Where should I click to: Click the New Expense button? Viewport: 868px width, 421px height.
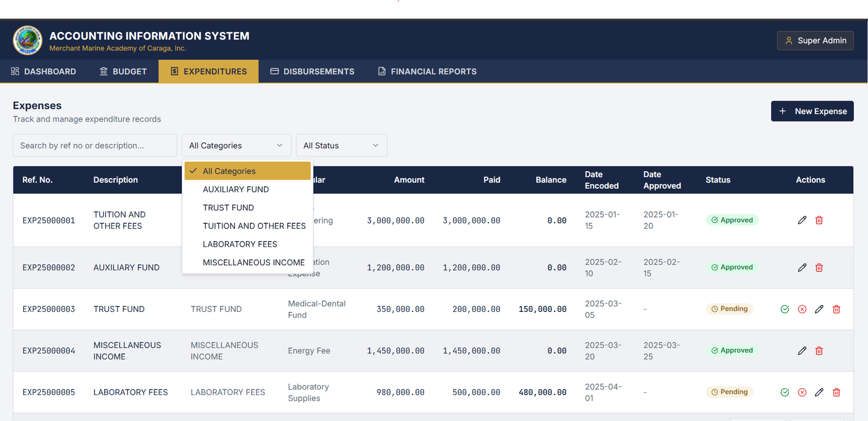coord(812,111)
